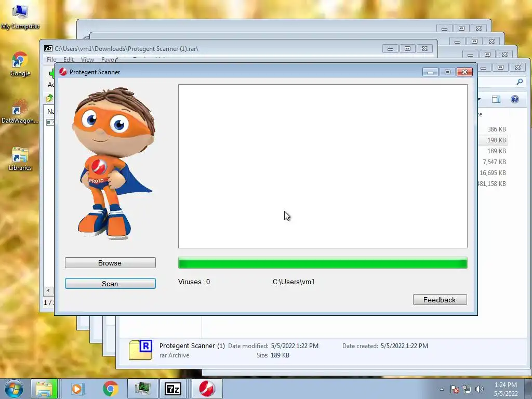Open the Feedback button
Viewport: 532px width, 399px height.
click(x=440, y=300)
